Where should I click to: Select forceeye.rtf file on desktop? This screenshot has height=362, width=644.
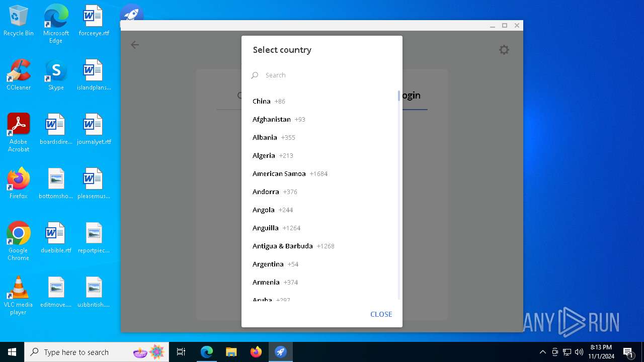tap(94, 21)
